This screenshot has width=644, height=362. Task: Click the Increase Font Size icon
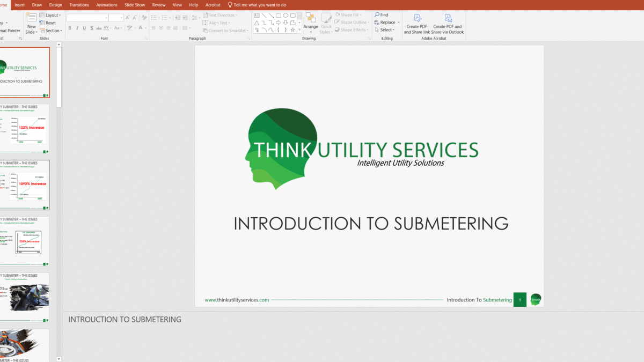click(x=127, y=17)
